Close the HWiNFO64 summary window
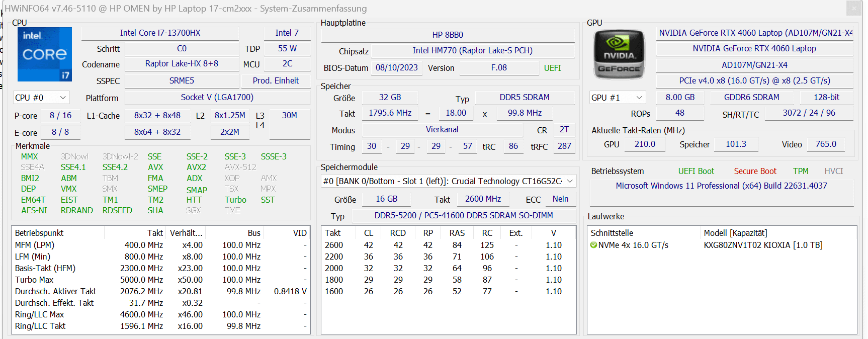The height and width of the screenshot is (339, 868). pyautogui.click(x=853, y=8)
